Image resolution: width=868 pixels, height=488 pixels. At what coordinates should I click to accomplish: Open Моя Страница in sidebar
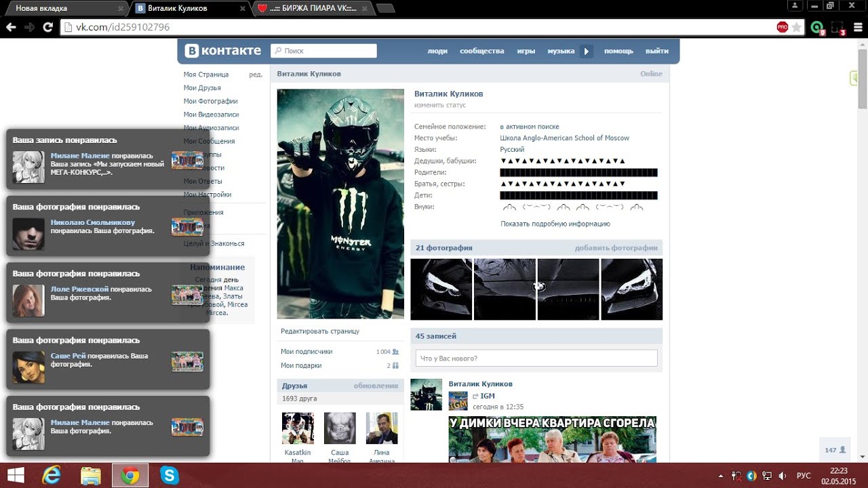point(206,75)
